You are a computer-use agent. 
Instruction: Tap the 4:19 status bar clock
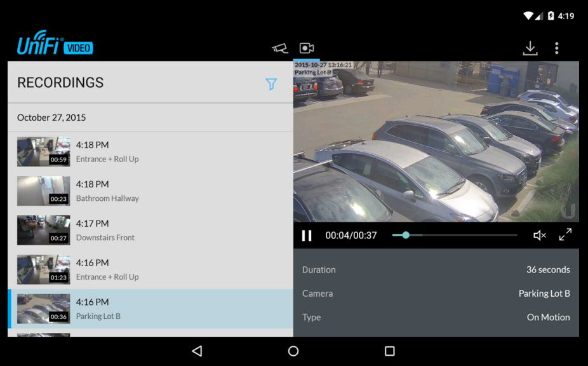click(x=566, y=16)
